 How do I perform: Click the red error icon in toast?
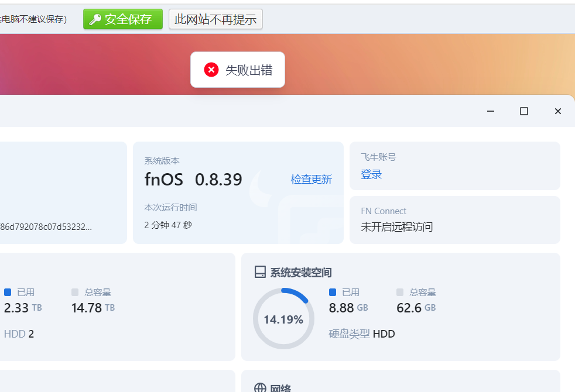tap(211, 70)
